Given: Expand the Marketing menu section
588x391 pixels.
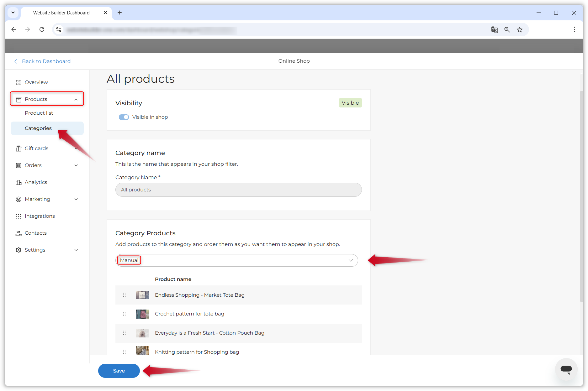Looking at the screenshot, I should 76,199.
